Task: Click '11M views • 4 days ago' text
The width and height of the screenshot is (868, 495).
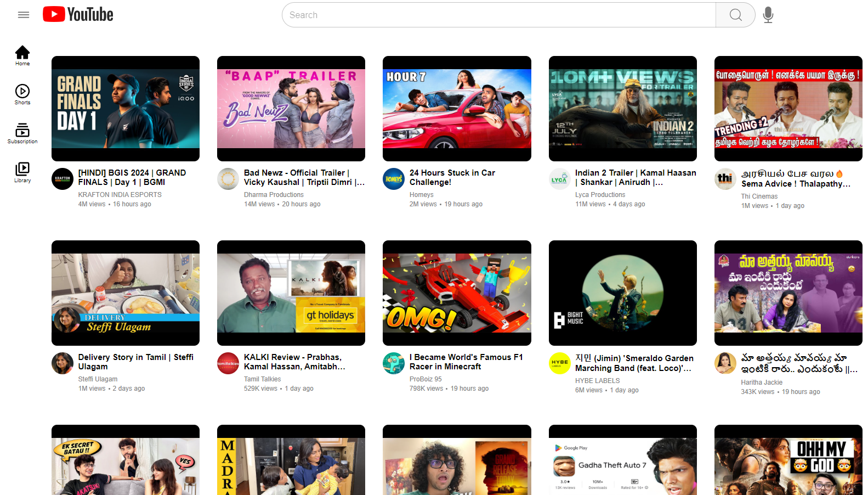Action: 610,204
